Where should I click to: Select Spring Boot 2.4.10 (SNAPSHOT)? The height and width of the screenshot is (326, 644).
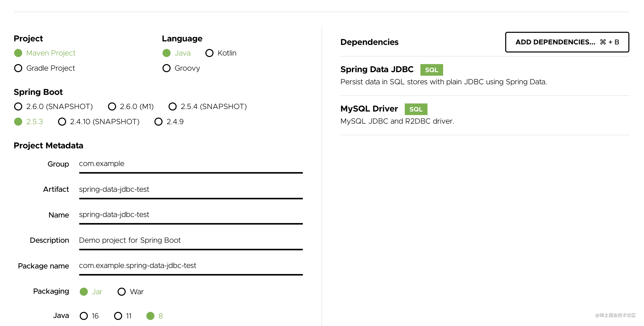[62, 122]
